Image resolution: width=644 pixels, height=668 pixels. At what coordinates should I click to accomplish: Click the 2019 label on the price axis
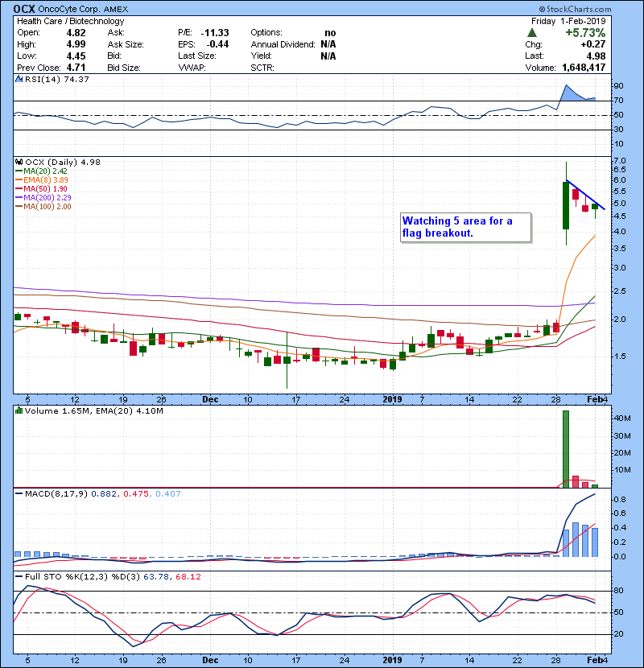pos(393,400)
